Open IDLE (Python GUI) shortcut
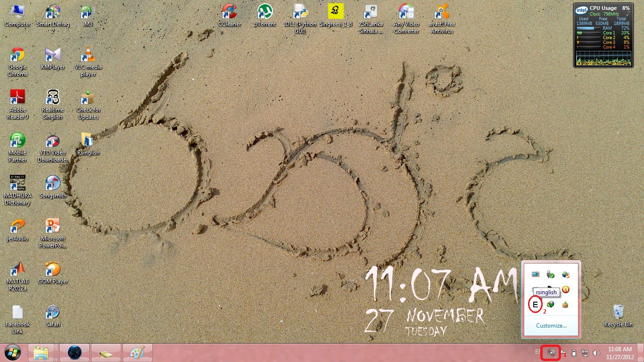The height and width of the screenshot is (362, 644). click(300, 19)
